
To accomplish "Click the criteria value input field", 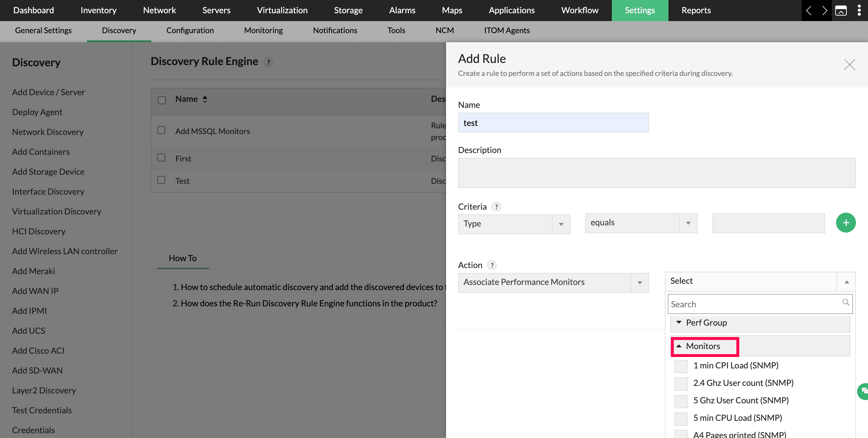I will (x=768, y=223).
